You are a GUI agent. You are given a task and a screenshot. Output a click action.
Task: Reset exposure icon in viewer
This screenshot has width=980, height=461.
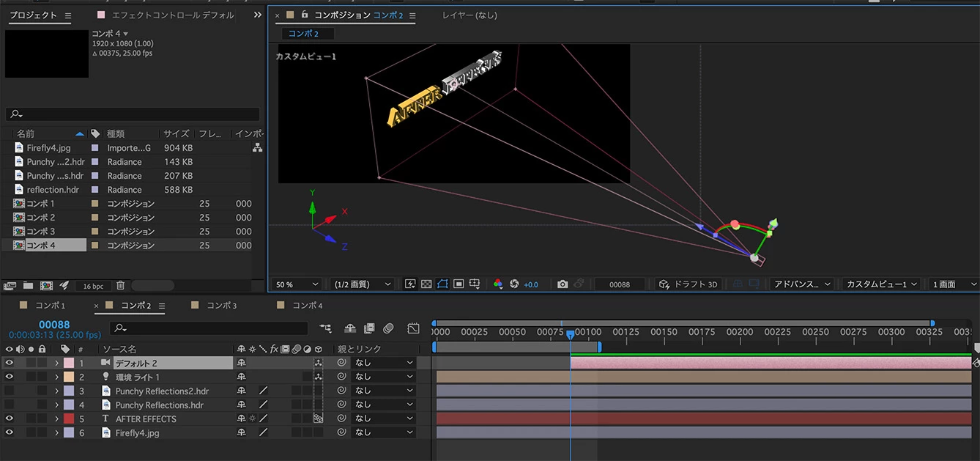coord(514,284)
